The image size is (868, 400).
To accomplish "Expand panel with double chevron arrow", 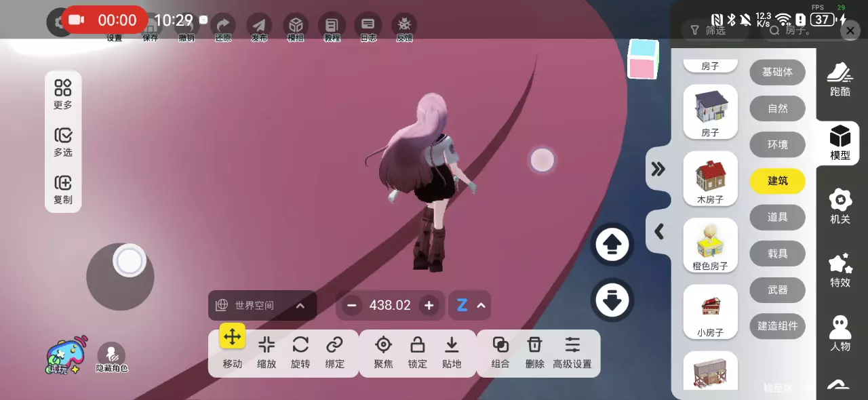I will pos(658,169).
